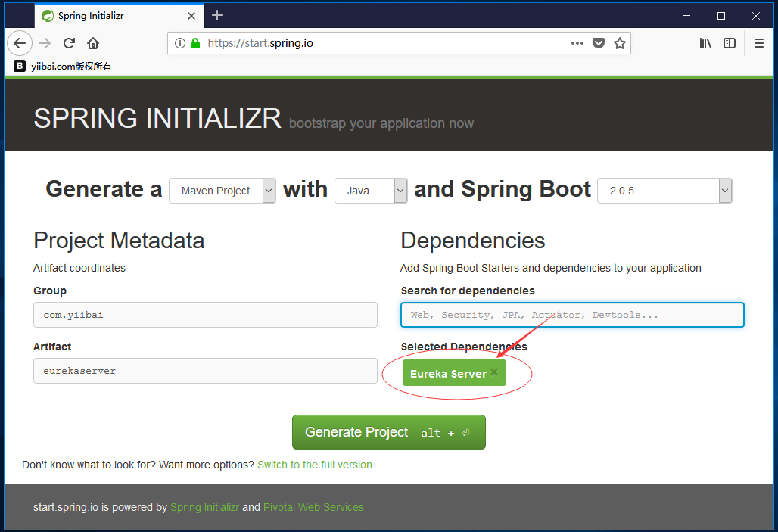Focus the Artifact field eurekaserver
The image size is (778, 532).
coord(205,371)
